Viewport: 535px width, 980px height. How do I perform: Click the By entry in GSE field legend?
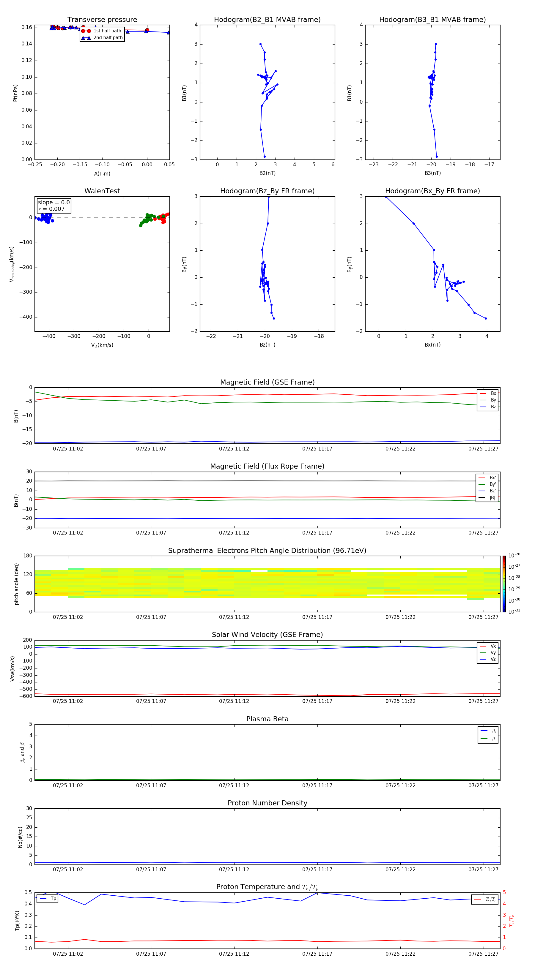488,400
